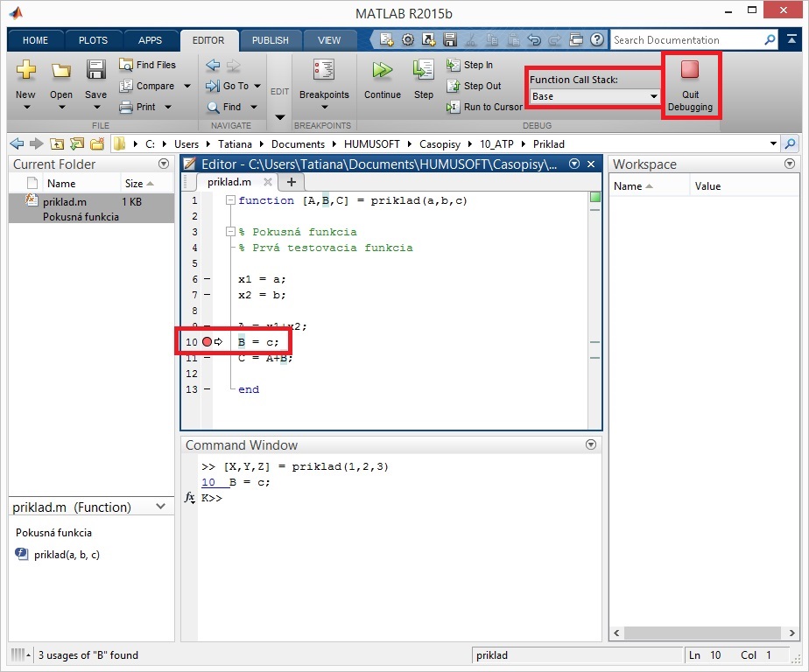Click the function browser fx icon
The width and height of the screenshot is (809, 672).
pos(190,497)
